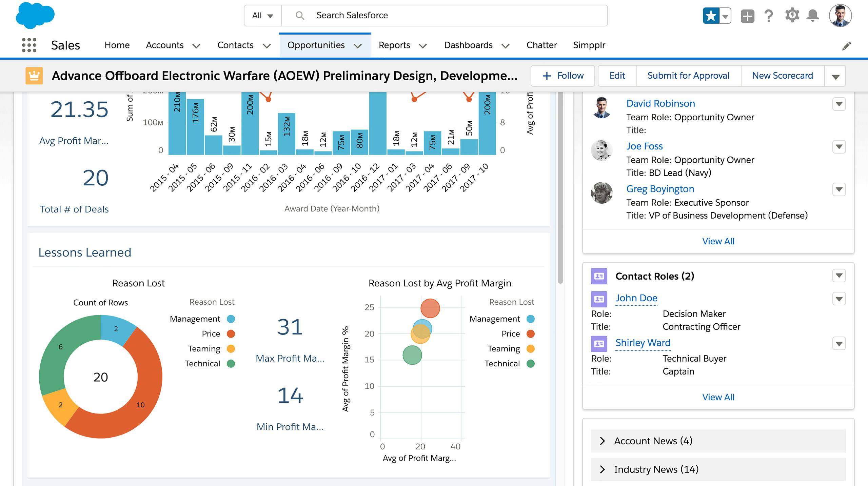This screenshot has height=486, width=868.
Task: Open the Contacts tab
Action: pyautogui.click(x=235, y=45)
